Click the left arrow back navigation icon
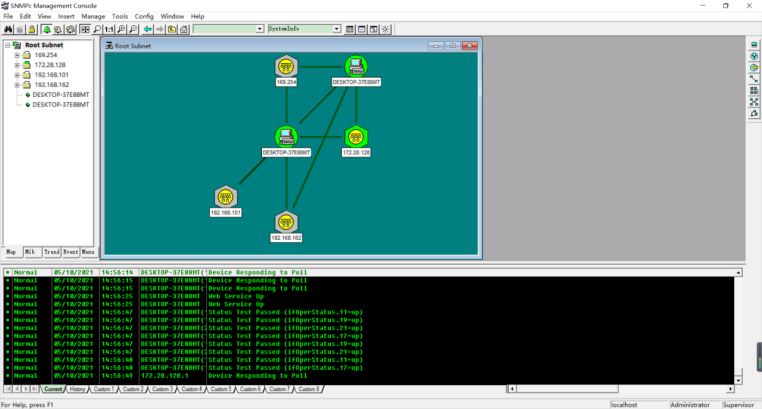The width and height of the screenshot is (762, 409). 148,29
